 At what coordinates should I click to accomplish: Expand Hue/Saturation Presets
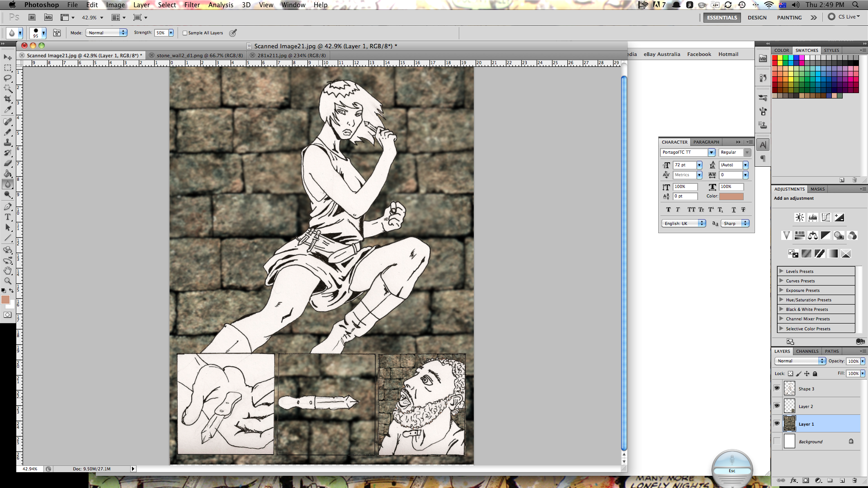pyautogui.click(x=781, y=300)
